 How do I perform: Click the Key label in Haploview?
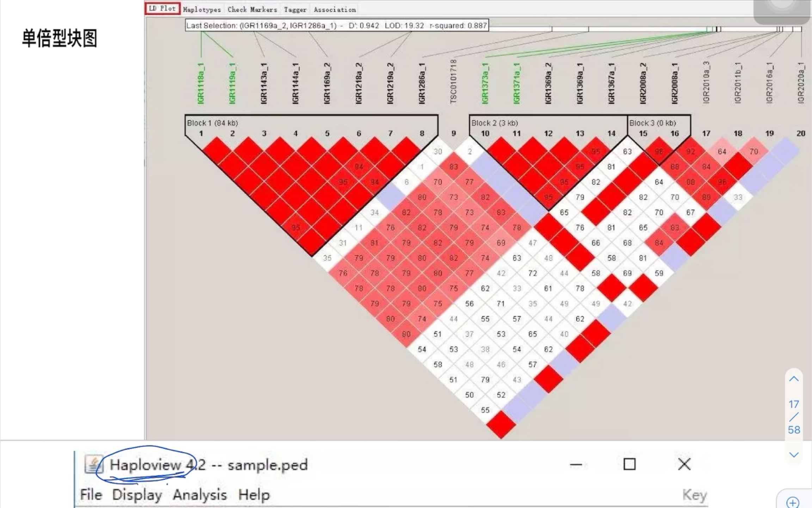(695, 495)
